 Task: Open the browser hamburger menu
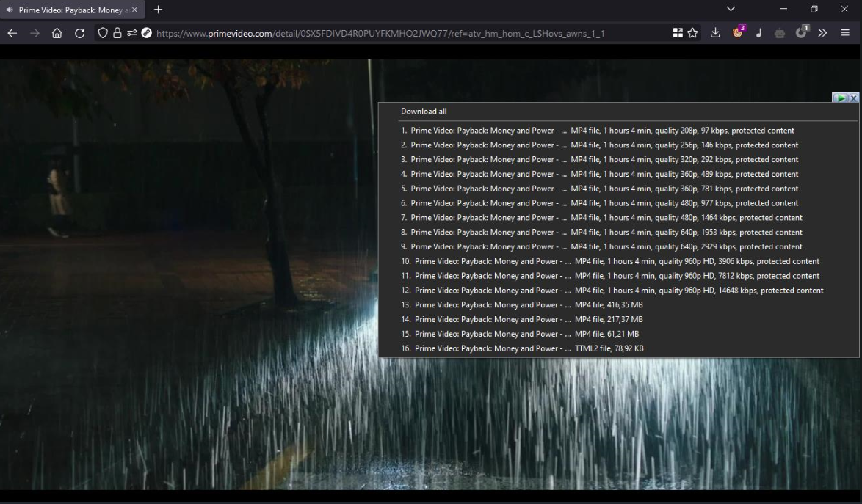[x=846, y=33]
